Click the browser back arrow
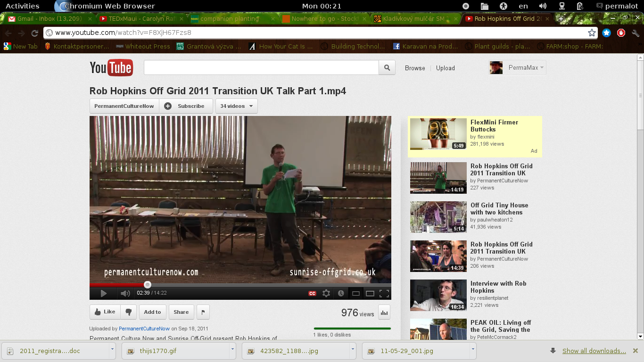This screenshot has height=362, width=644. (x=8, y=33)
